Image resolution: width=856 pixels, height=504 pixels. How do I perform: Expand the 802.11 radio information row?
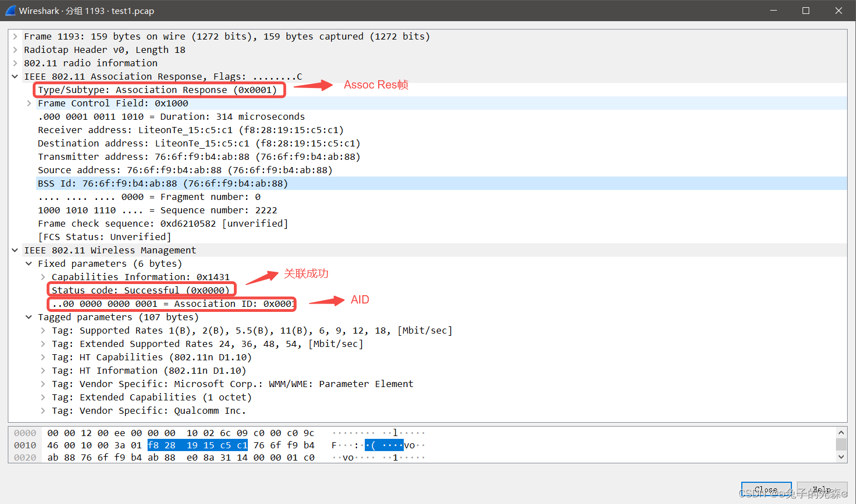pos(15,63)
